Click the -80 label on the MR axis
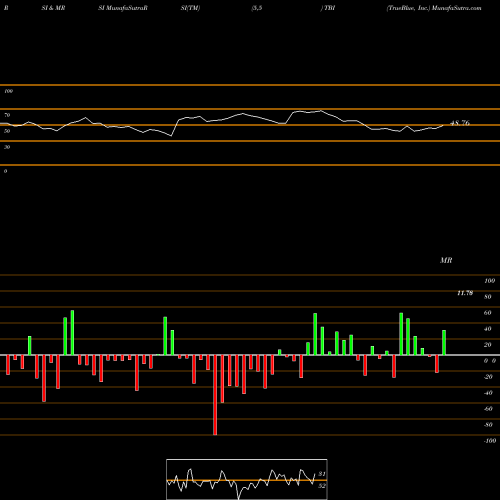 tap(488, 425)
